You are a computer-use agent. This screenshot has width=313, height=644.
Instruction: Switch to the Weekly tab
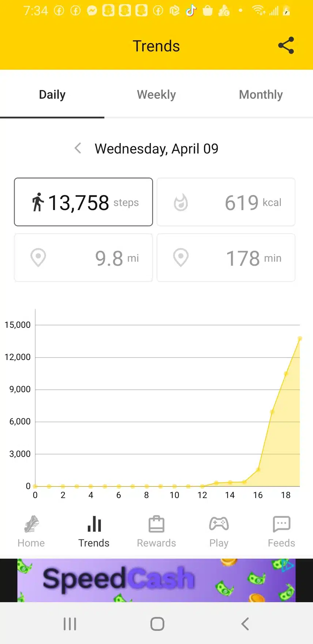(x=156, y=94)
